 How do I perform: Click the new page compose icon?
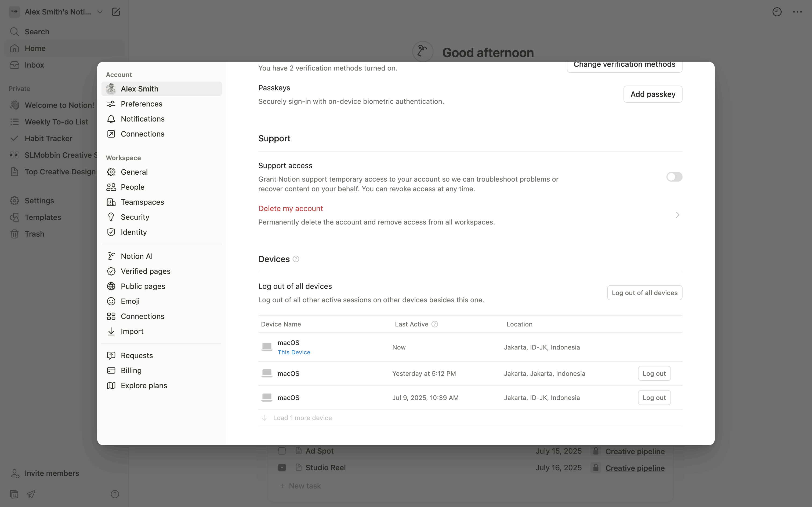point(116,12)
